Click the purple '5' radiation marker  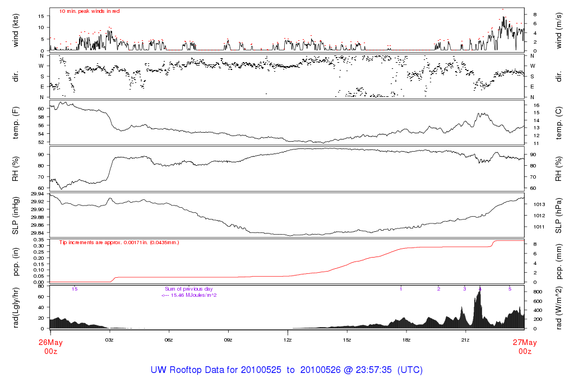[510, 289]
